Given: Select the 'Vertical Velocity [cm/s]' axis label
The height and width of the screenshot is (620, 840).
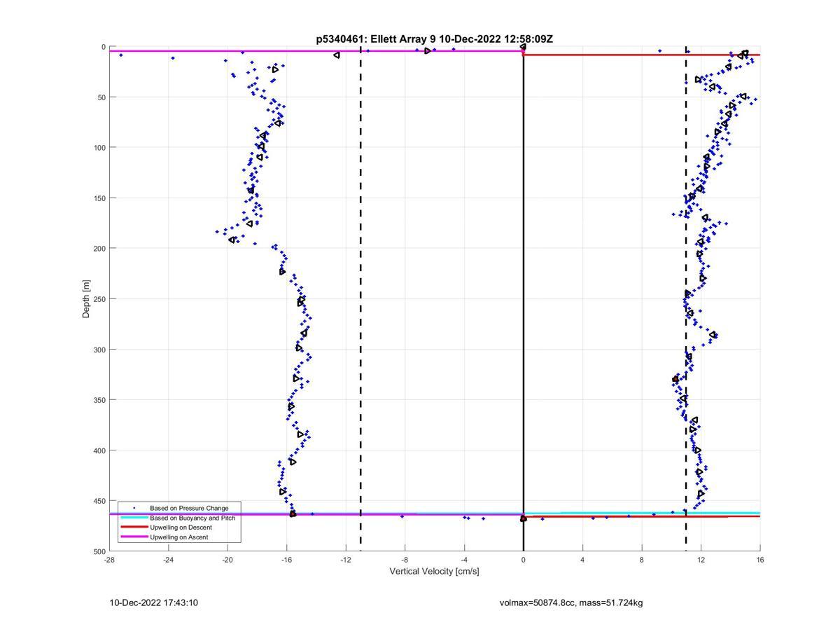Looking at the screenshot, I should [434, 572].
